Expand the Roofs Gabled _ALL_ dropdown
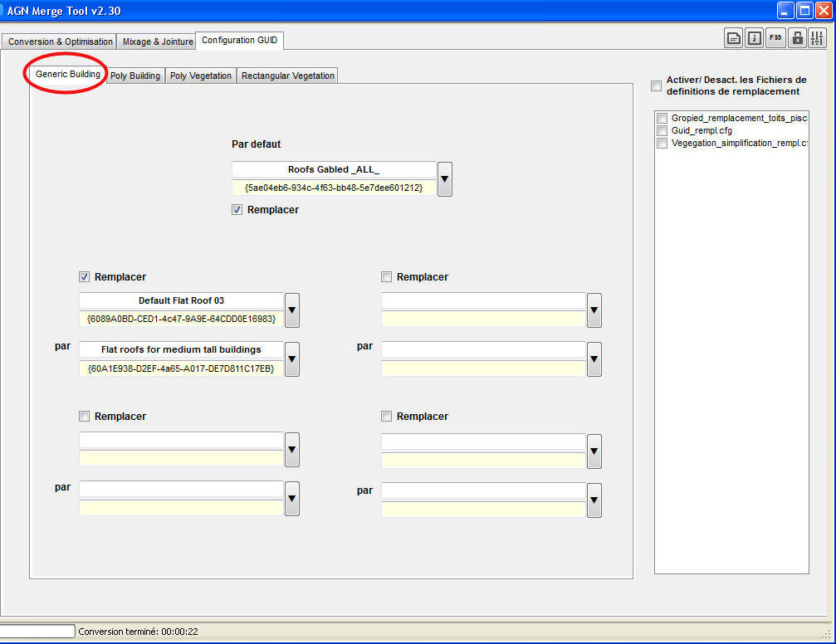Screen dimensions: 836x644 [x=445, y=179]
